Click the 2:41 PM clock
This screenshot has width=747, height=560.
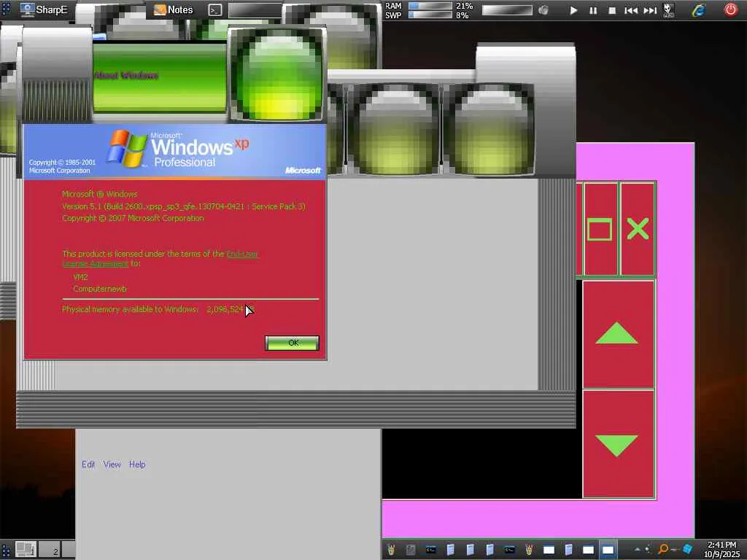(721, 545)
